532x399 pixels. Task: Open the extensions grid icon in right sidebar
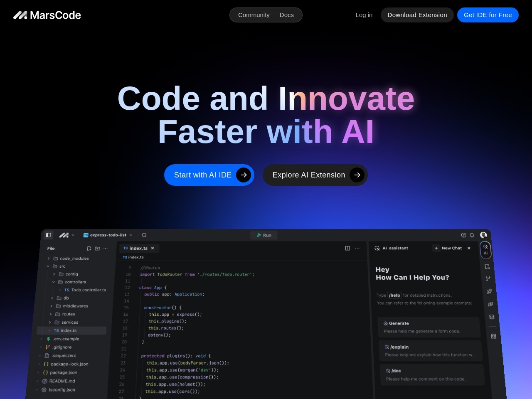tap(493, 336)
